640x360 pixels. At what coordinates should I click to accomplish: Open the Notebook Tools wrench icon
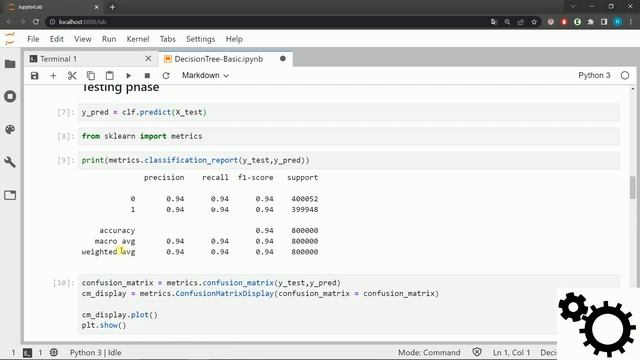click(10, 162)
